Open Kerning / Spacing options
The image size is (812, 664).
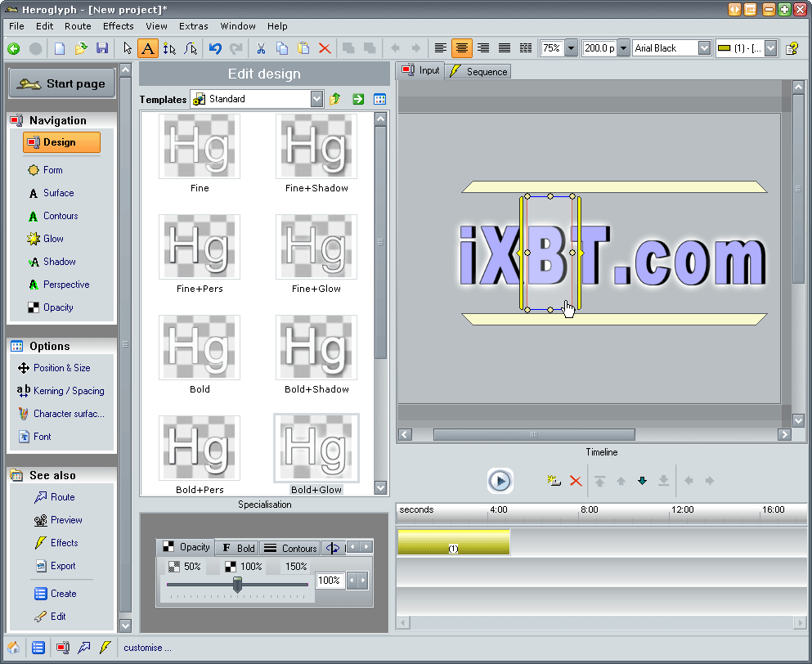point(61,391)
